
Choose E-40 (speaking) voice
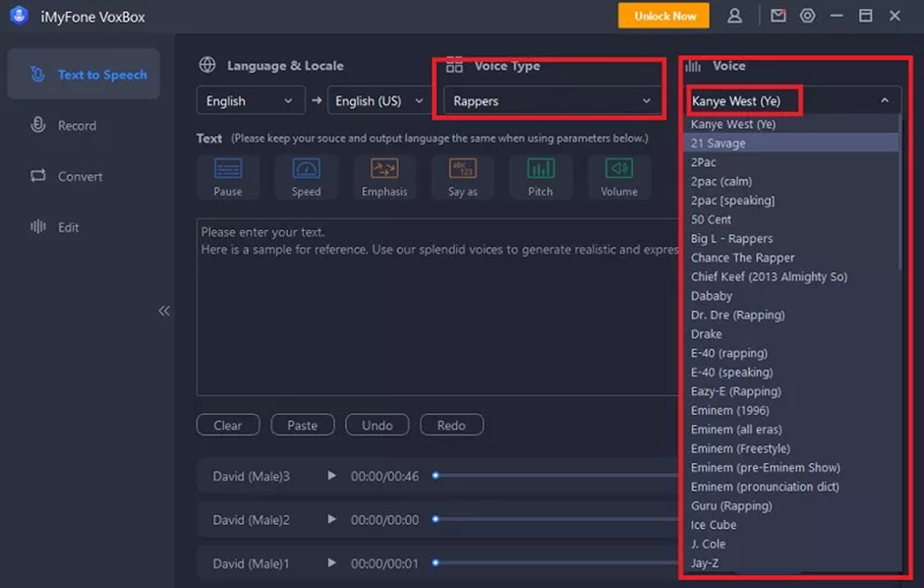pos(791,372)
